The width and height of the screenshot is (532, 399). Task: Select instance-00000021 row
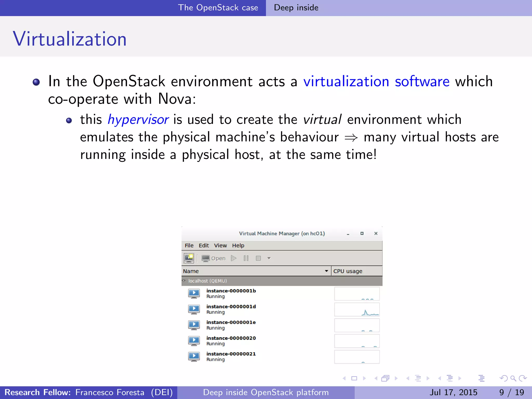pos(282,357)
